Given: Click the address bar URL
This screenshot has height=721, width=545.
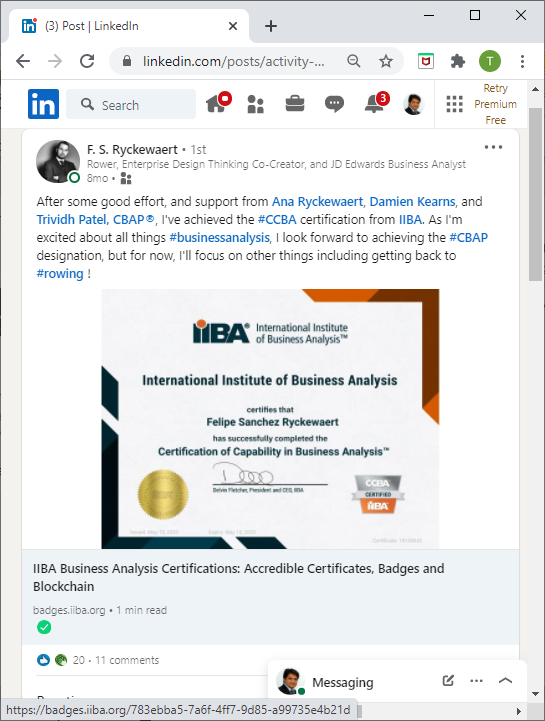Looking at the screenshot, I should (x=233, y=61).
